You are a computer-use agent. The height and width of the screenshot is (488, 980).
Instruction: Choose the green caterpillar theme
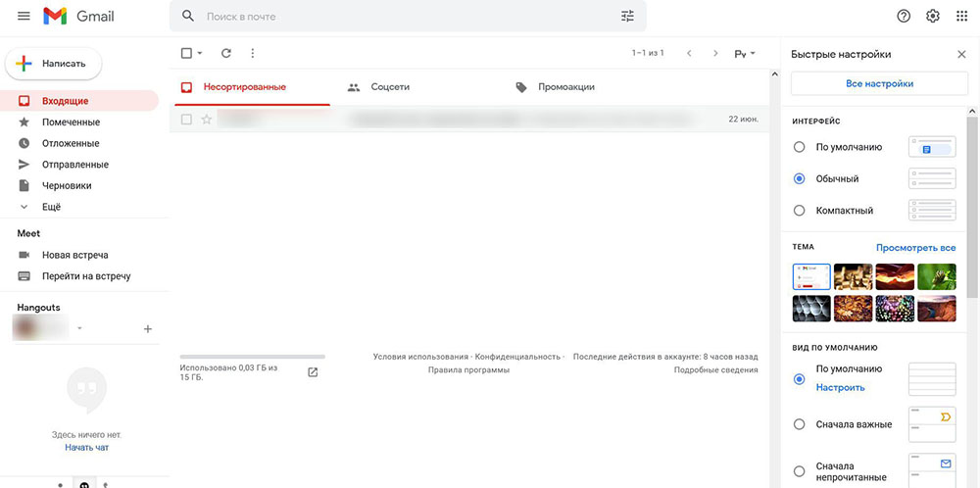pos(936,276)
